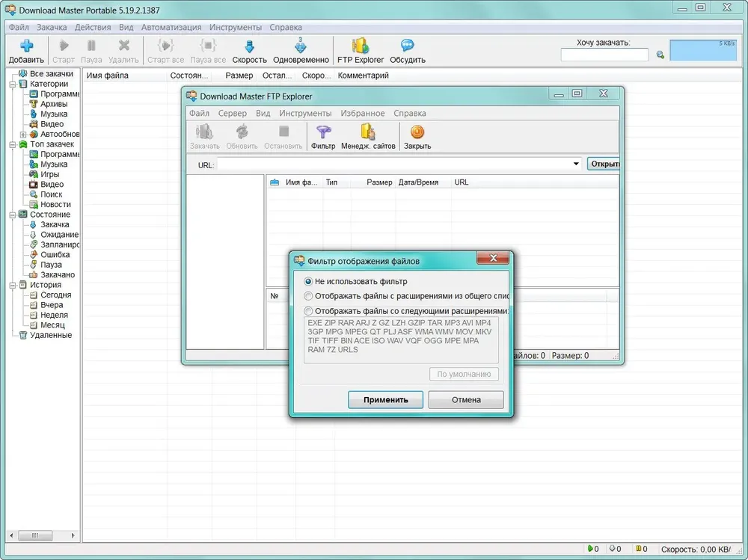This screenshot has height=560, width=748.
Task: Collapse the Состояние tree node
Action: (13, 215)
